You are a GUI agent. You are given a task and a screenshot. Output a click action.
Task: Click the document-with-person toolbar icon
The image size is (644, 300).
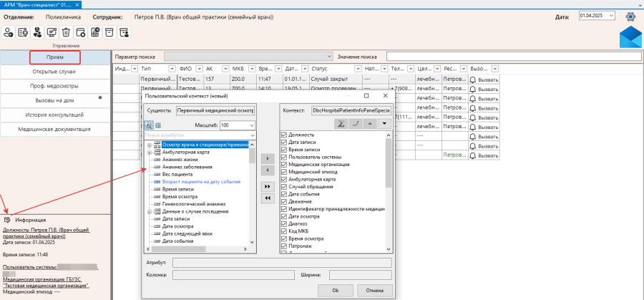(x=23, y=32)
